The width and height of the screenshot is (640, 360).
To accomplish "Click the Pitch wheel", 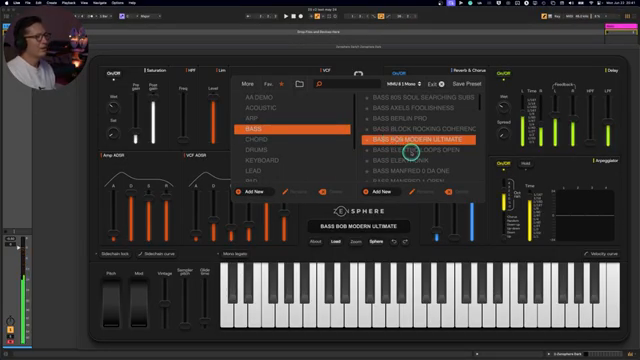I will 111,303.
